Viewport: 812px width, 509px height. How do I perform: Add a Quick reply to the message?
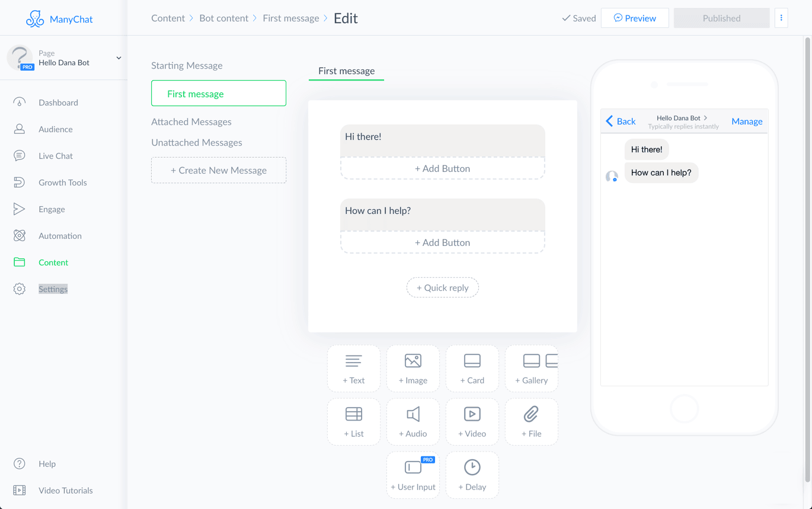tap(442, 287)
